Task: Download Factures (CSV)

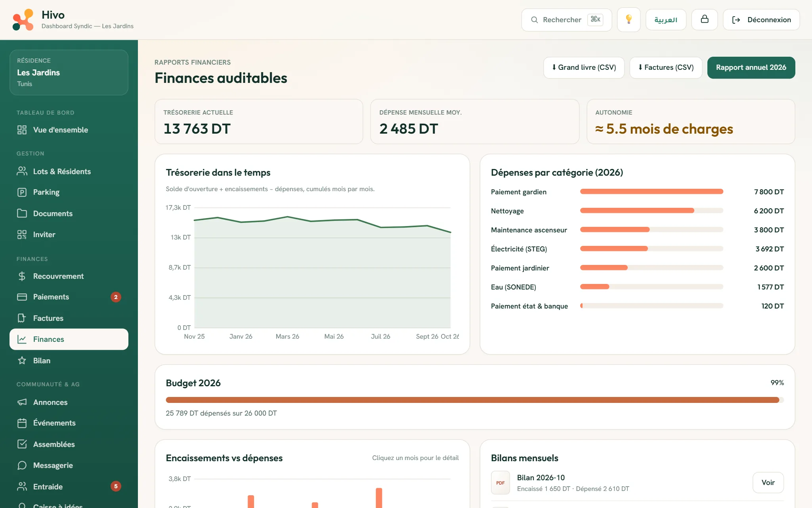Action: click(x=666, y=67)
